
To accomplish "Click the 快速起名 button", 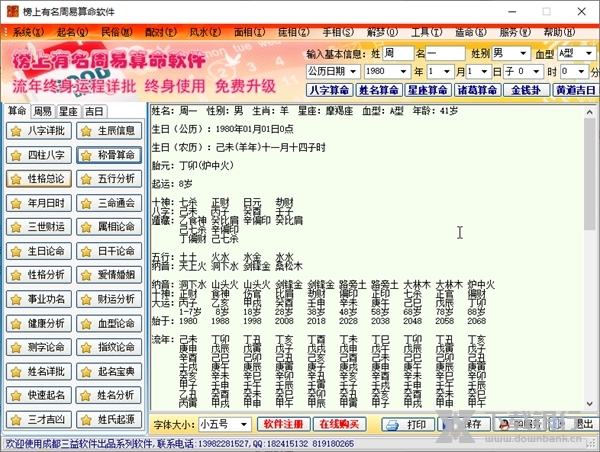I will pyautogui.click(x=39, y=395).
